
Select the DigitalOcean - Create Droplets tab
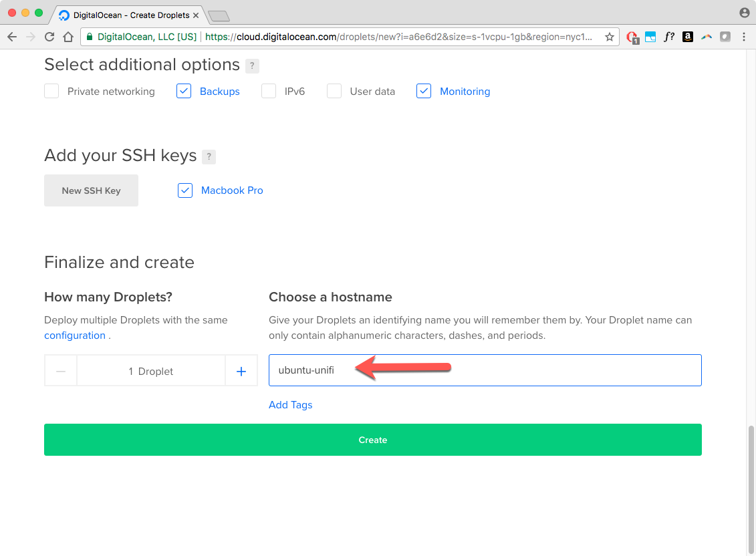[x=129, y=15]
